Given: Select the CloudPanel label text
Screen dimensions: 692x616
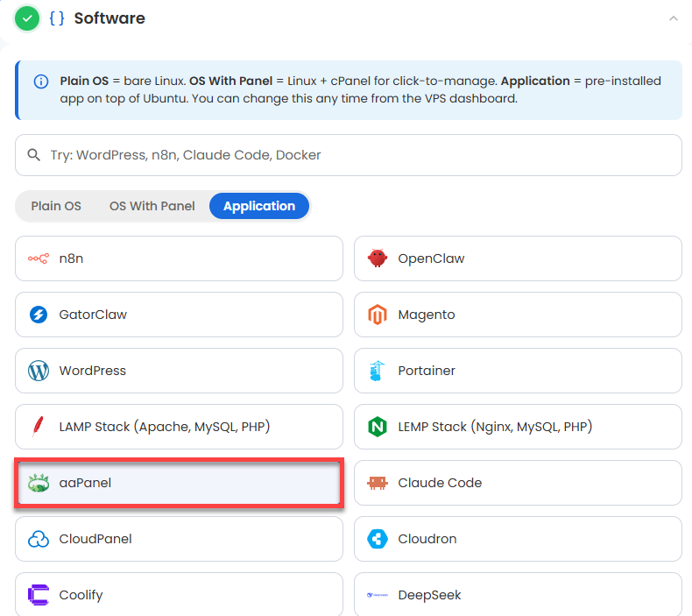Looking at the screenshot, I should click(95, 539).
